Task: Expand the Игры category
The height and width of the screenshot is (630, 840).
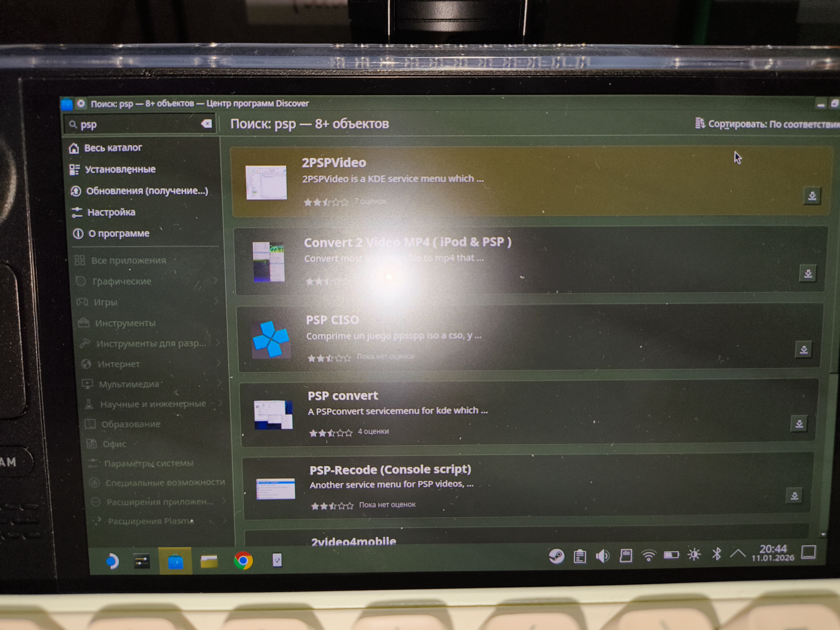Action: click(106, 302)
